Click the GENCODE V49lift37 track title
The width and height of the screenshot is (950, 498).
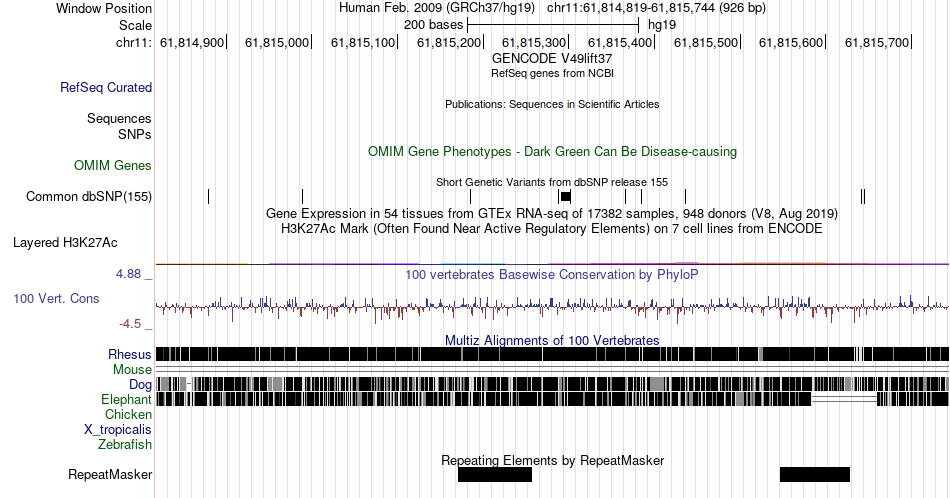pyautogui.click(x=552, y=59)
